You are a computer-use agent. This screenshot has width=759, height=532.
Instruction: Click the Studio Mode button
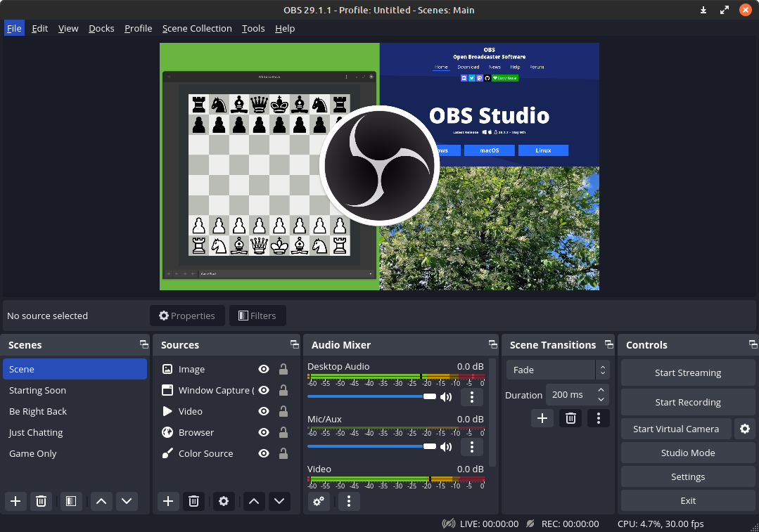pyautogui.click(x=687, y=453)
